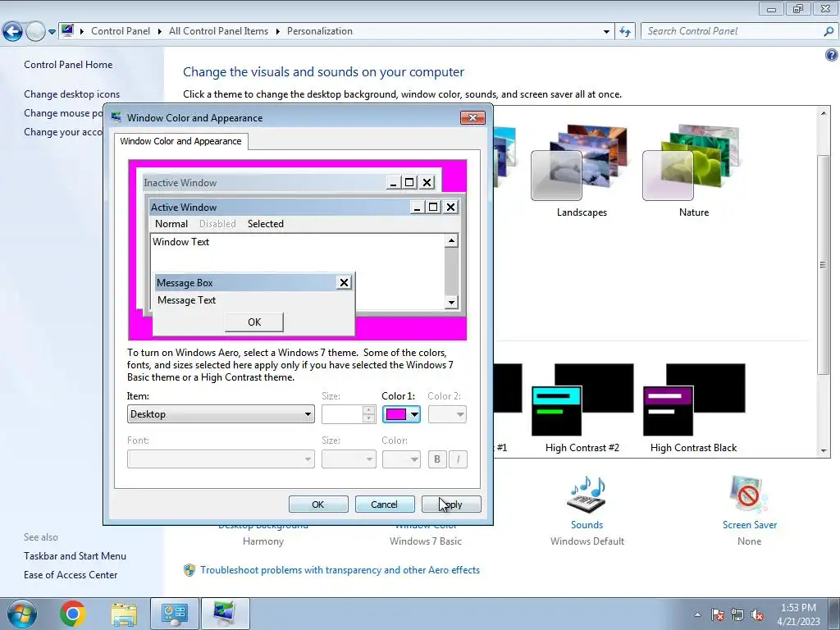Click the All Control Panel Items breadcrumb
This screenshot has width=840, height=630.
(218, 31)
